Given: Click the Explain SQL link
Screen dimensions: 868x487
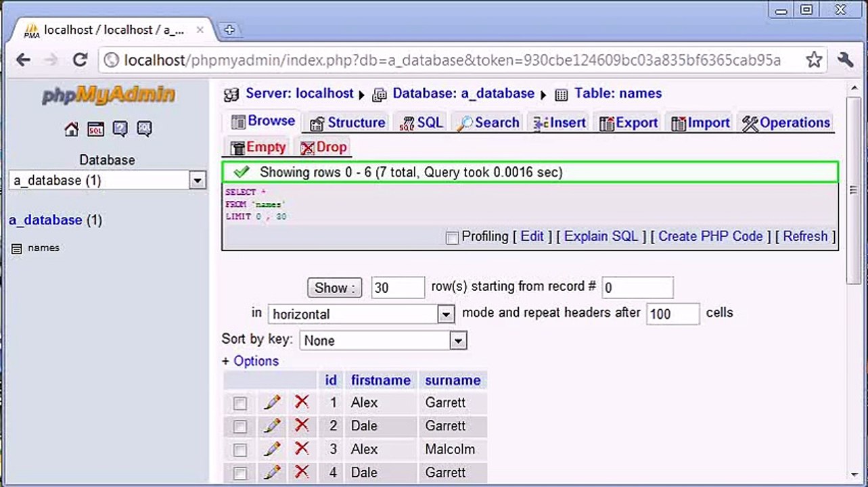Looking at the screenshot, I should (601, 237).
